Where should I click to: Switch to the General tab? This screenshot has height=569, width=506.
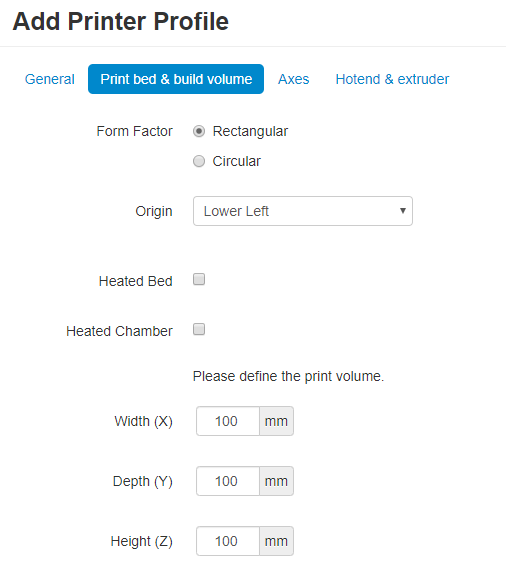[x=50, y=79]
